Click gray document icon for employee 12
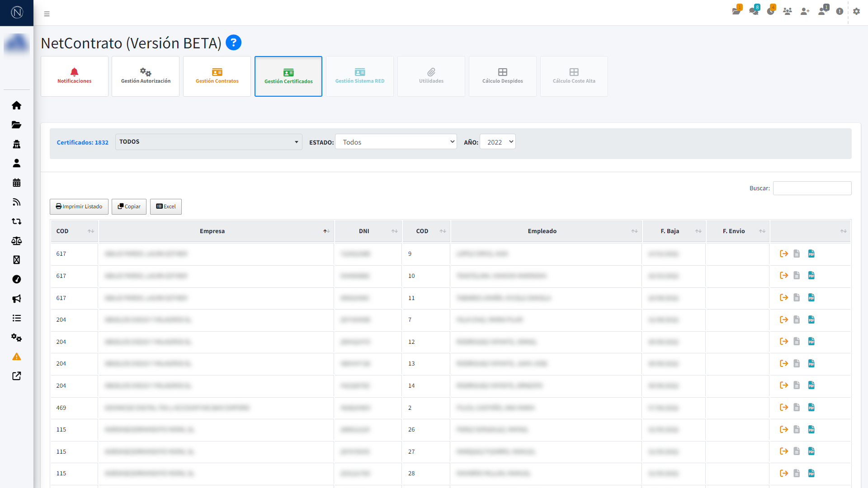 pos(797,342)
